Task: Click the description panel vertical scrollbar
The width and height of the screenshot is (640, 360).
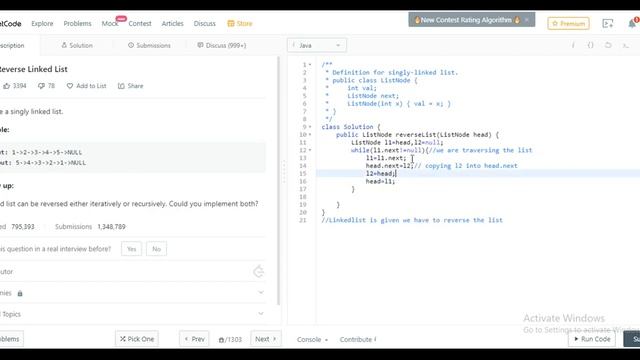Action: coord(279,180)
